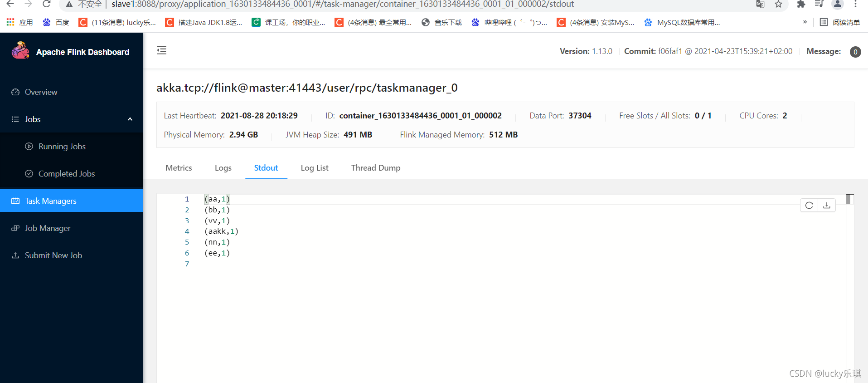Reload the browser page
This screenshot has width=868, height=383.
[46, 4]
